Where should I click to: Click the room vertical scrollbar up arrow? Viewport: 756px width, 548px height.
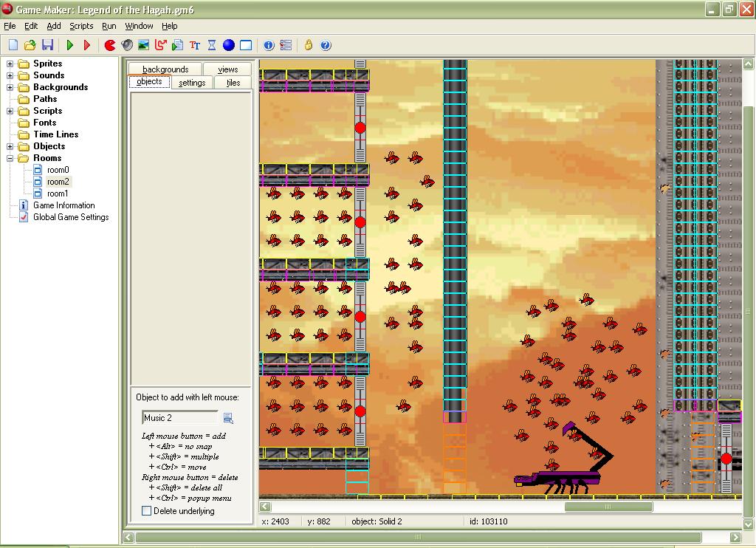point(749,64)
